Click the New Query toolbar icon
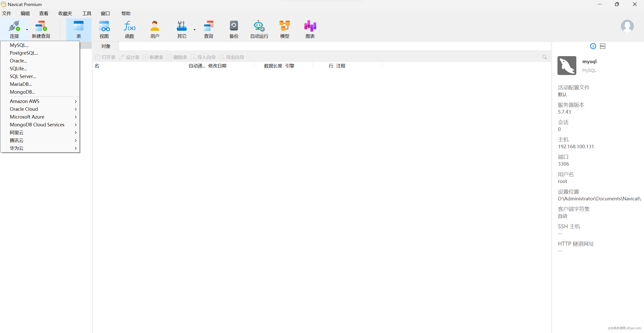Viewport: 644px width, 333px height. 41,26
